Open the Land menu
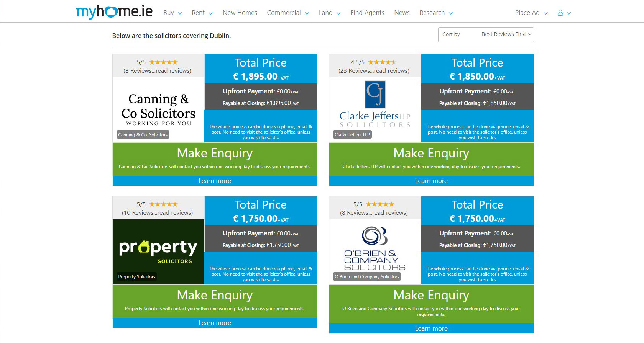The width and height of the screenshot is (644, 343). pyautogui.click(x=325, y=13)
